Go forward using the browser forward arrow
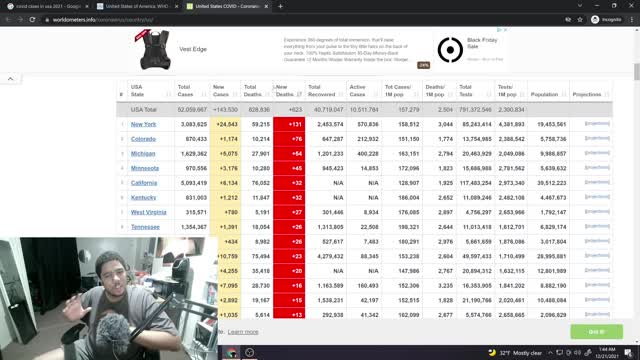 tap(20, 20)
